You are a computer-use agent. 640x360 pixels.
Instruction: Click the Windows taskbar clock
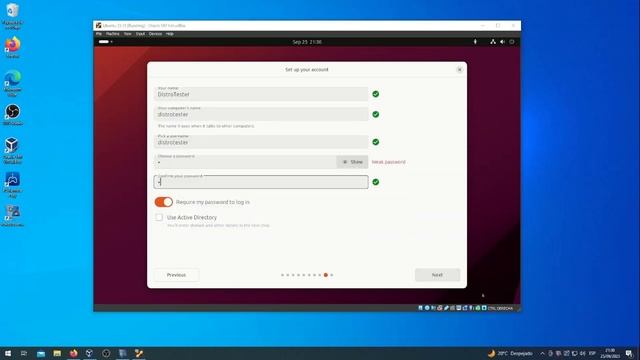tap(610, 353)
